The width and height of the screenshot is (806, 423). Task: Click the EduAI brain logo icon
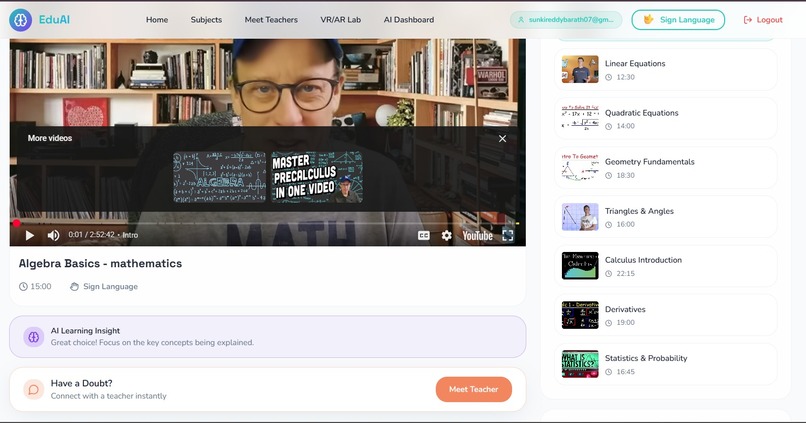[21, 20]
